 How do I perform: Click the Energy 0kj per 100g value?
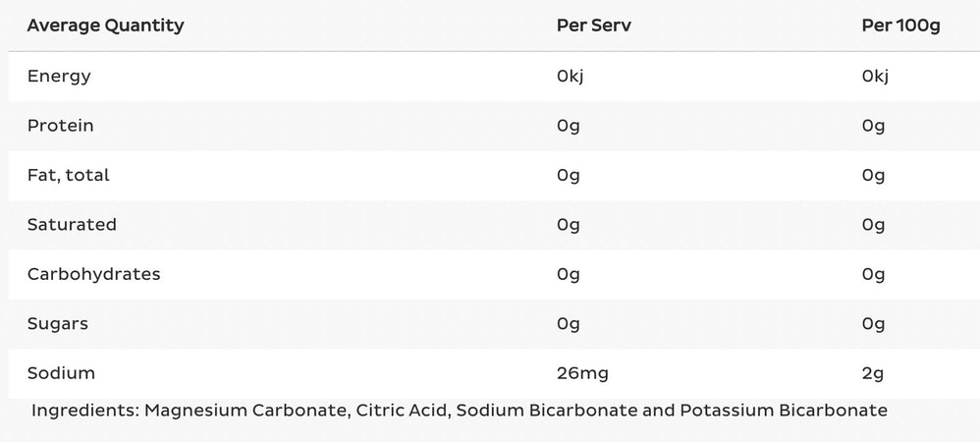click(x=875, y=77)
